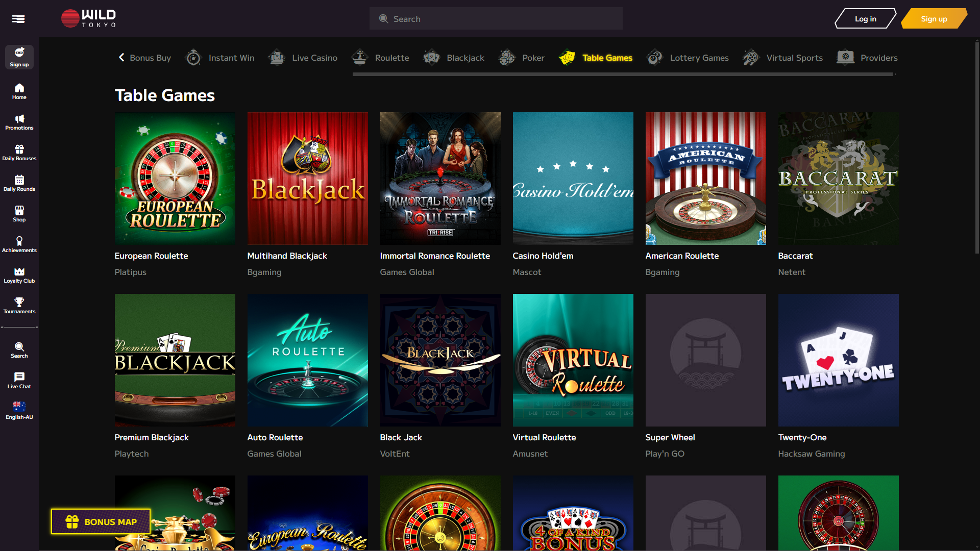The width and height of the screenshot is (980, 551).
Task: Click the Netent provider name
Action: [792, 272]
